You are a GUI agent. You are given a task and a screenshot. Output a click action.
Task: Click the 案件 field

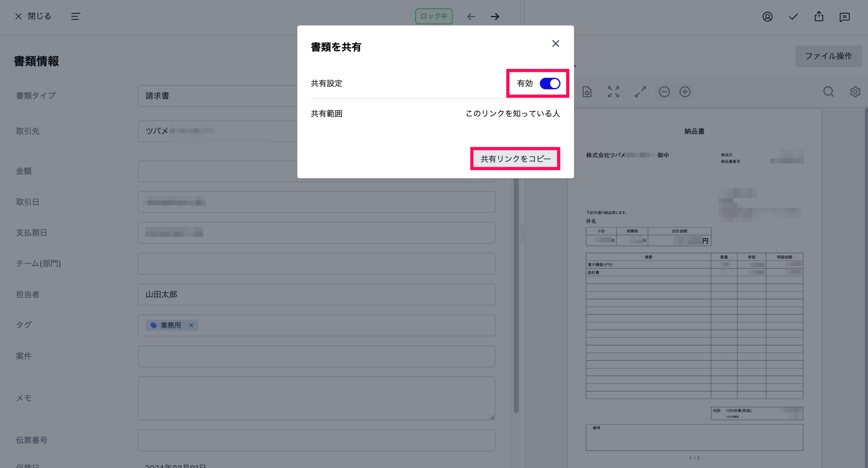coord(316,356)
